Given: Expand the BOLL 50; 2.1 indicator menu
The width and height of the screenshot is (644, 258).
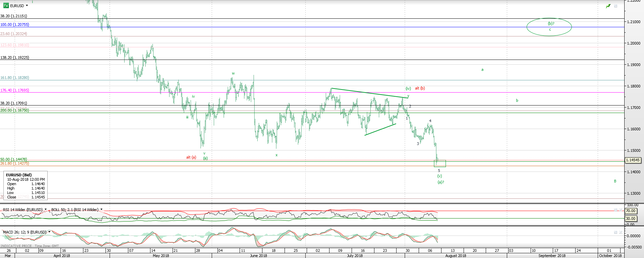Looking at the screenshot, I should point(101,209).
